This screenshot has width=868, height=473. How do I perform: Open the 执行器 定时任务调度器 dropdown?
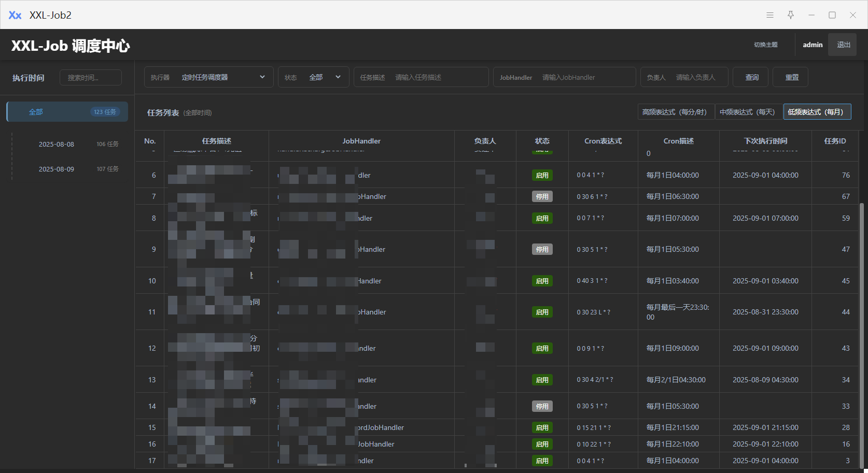tap(209, 77)
